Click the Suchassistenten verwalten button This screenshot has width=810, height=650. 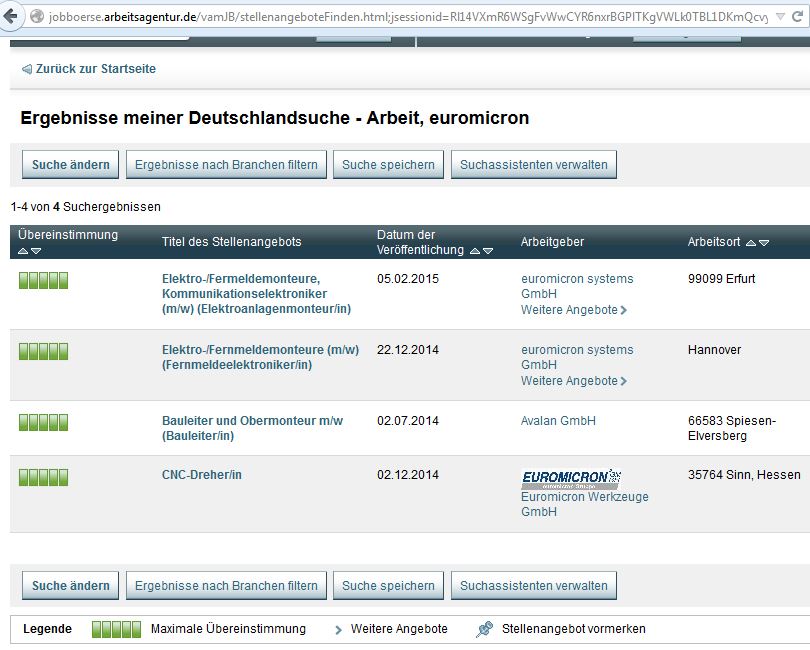coord(534,164)
